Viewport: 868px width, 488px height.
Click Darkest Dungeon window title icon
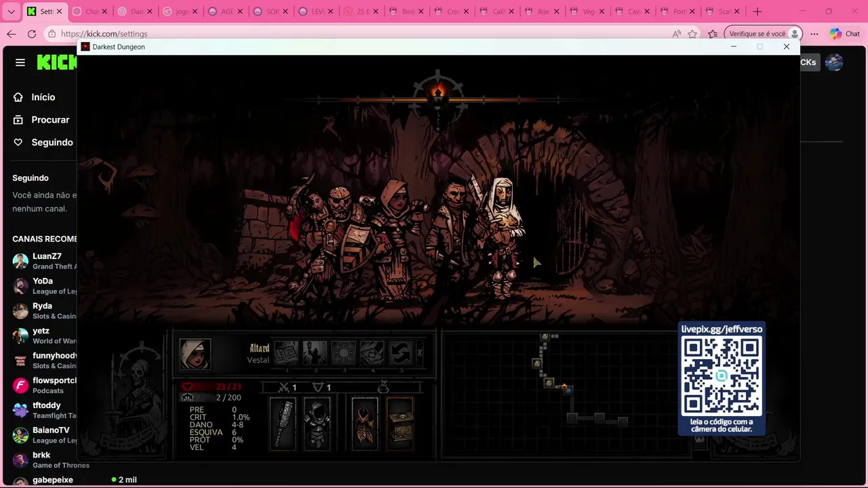point(85,47)
